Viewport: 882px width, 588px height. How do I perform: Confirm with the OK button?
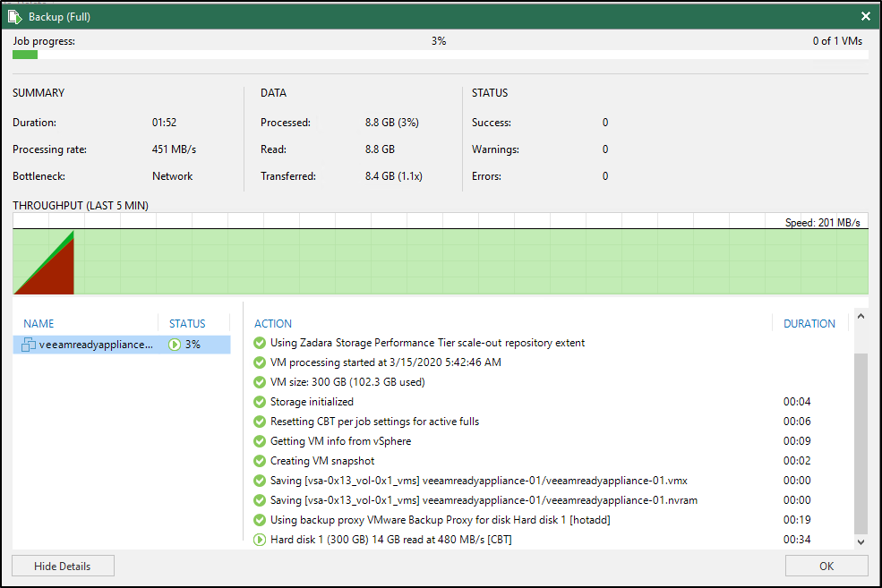click(x=826, y=567)
